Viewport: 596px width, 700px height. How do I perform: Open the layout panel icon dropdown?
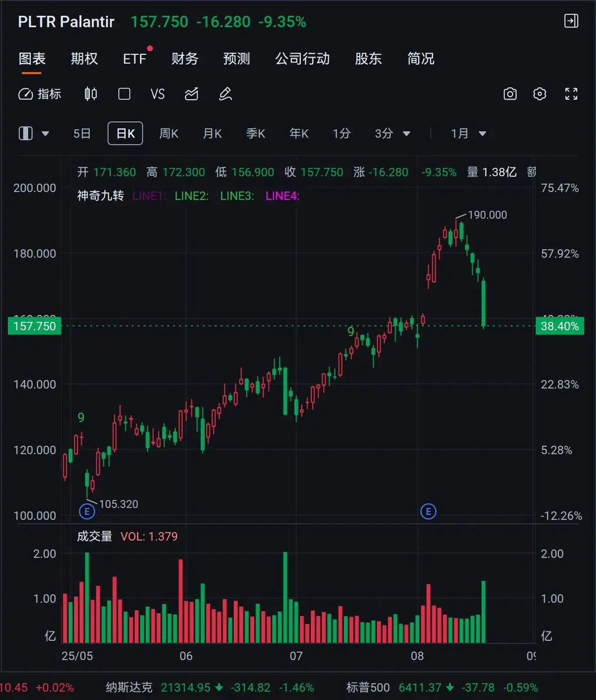[34, 134]
